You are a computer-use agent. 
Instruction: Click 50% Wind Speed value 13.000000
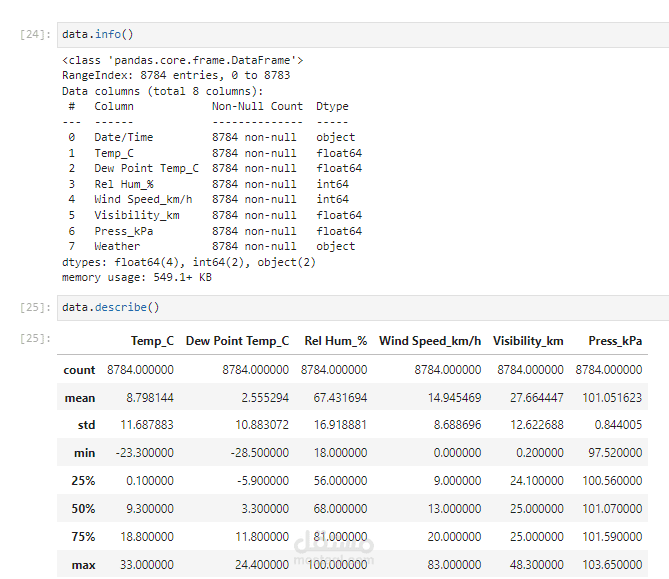tap(454, 509)
